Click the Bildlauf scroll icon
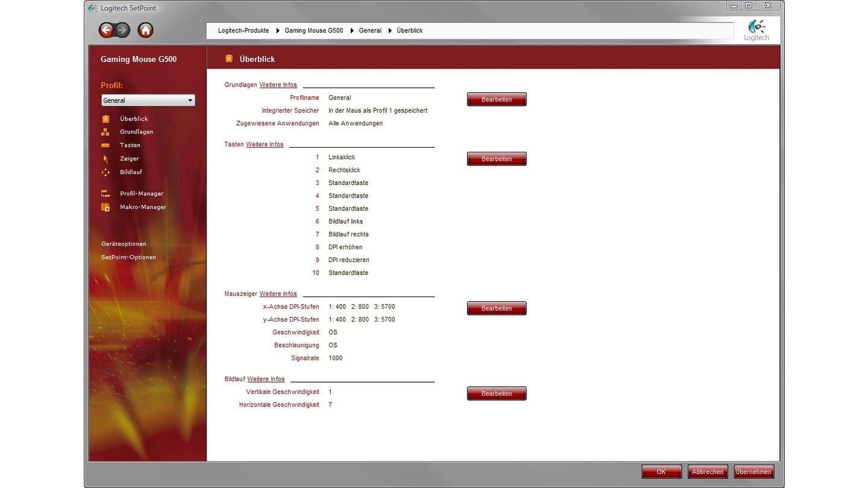The height and width of the screenshot is (488, 868). [x=105, y=172]
